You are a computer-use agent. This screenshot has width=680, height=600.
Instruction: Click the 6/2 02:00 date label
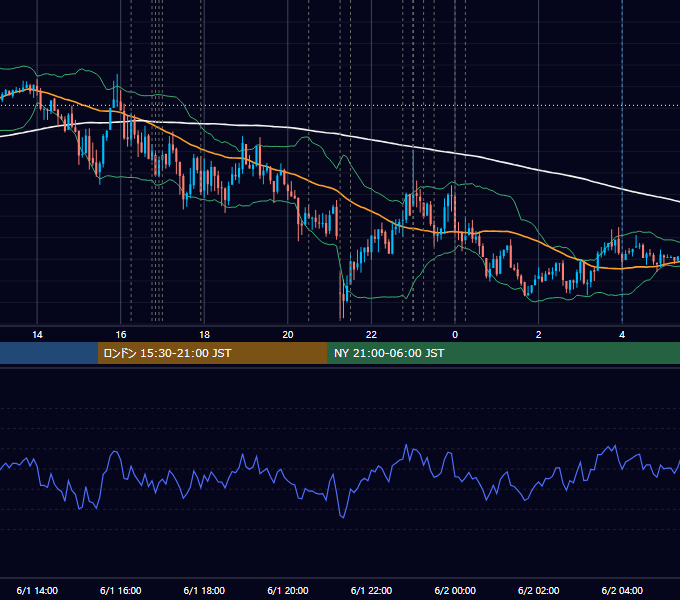tap(539, 590)
